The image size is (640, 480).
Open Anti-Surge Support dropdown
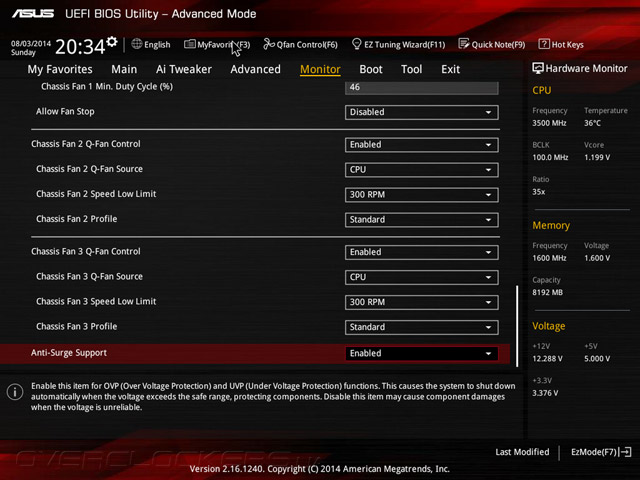coord(422,353)
